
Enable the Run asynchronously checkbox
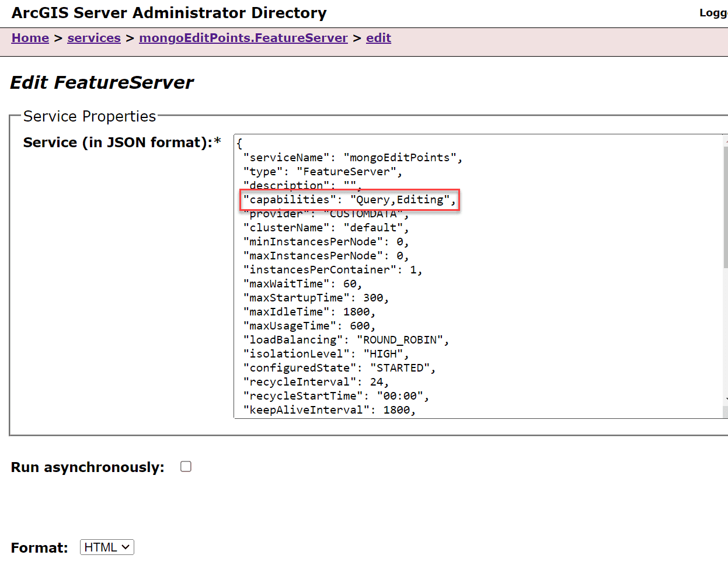click(x=186, y=466)
